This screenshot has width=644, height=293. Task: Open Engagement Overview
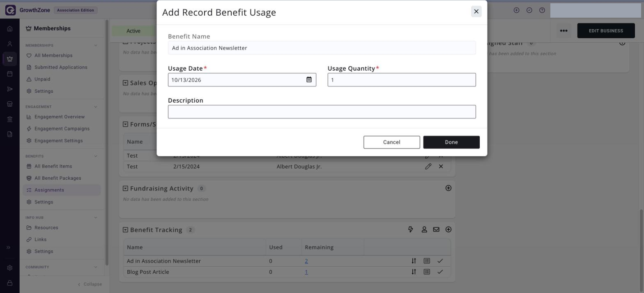pos(60,117)
